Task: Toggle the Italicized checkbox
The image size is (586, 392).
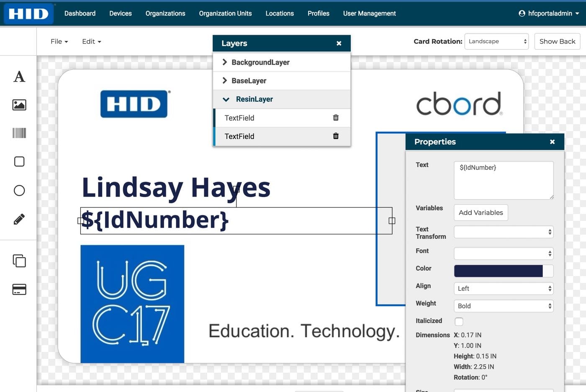Action: 459,321
